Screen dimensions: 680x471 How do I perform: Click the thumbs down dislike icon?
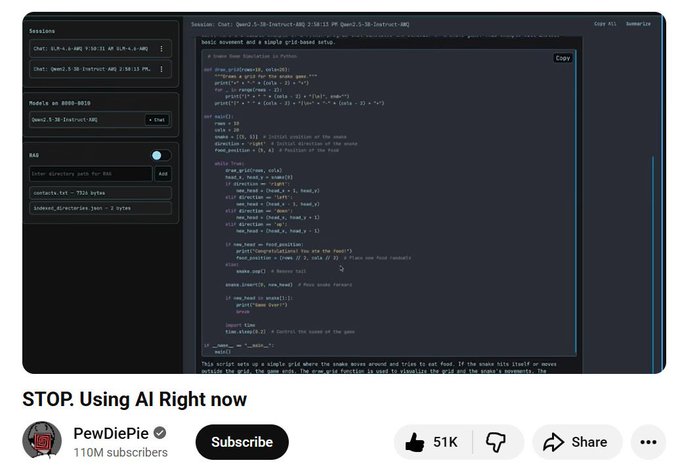496,442
